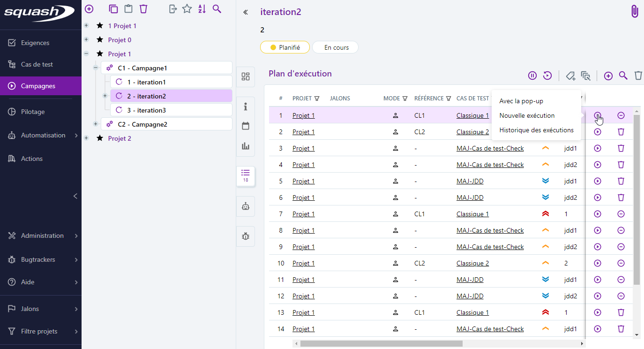The width and height of the screenshot is (644, 349).
Task: Open the Classique 2 test case link in row 2
Action: coord(472,132)
